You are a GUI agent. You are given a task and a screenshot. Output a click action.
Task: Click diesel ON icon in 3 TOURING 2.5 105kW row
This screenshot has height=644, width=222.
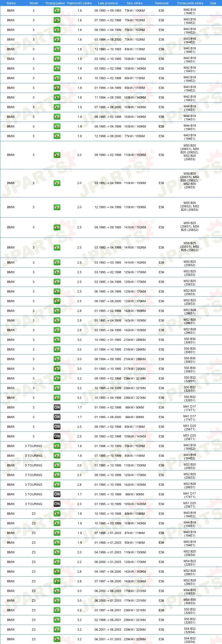[57, 504]
